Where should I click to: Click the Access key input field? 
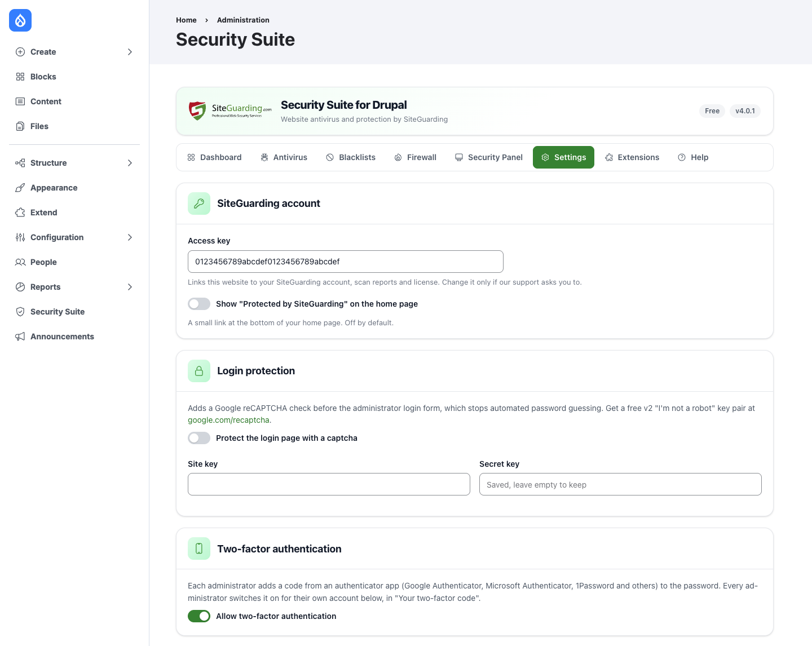point(346,262)
